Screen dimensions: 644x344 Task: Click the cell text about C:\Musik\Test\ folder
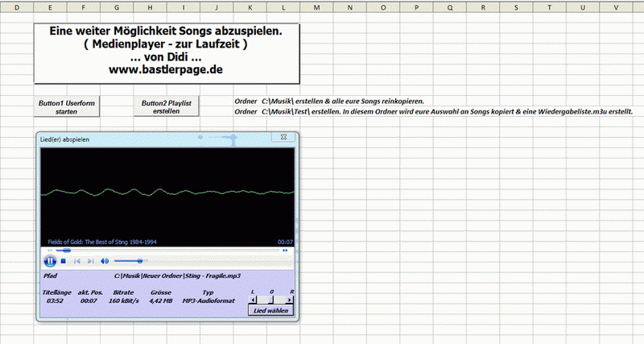click(x=433, y=111)
